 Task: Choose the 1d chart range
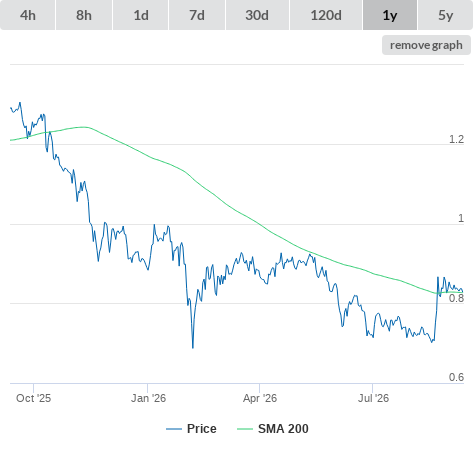tap(141, 15)
